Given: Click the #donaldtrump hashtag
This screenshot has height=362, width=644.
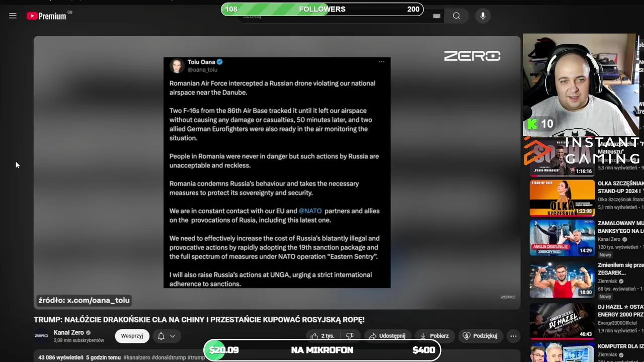Looking at the screenshot, I should click(x=169, y=357).
